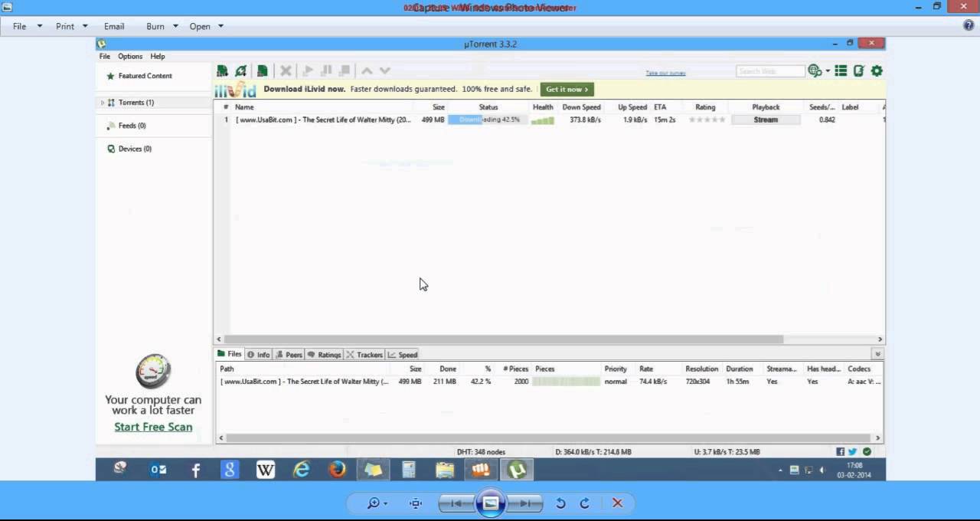Play the slide show
980x521 pixels.
click(490, 503)
